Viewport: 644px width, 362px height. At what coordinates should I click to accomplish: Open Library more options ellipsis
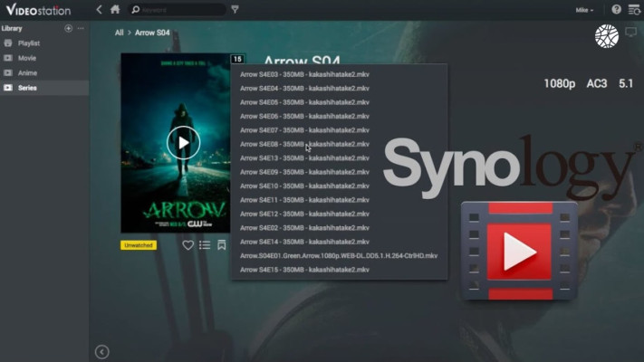pos(81,28)
